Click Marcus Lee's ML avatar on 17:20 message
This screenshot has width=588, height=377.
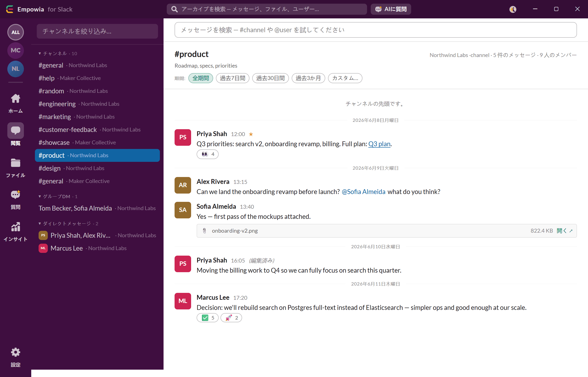click(x=183, y=301)
